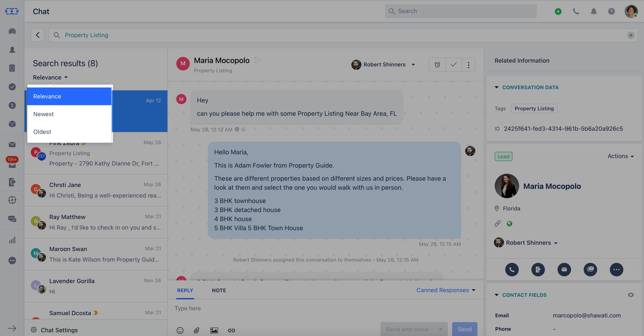Click the contact link chain icon
The width and height of the screenshot is (644, 336).
497,223
